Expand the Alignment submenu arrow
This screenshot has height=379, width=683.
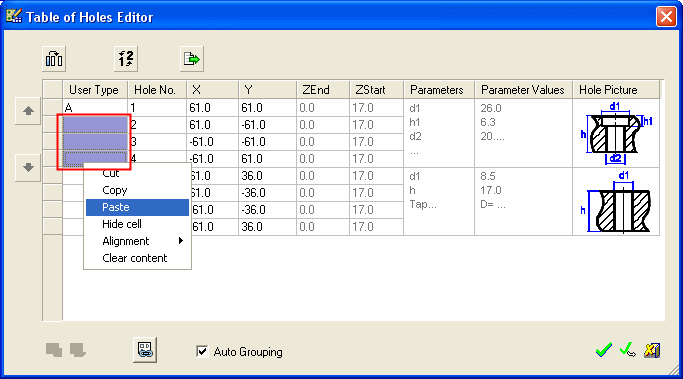pyautogui.click(x=181, y=241)
